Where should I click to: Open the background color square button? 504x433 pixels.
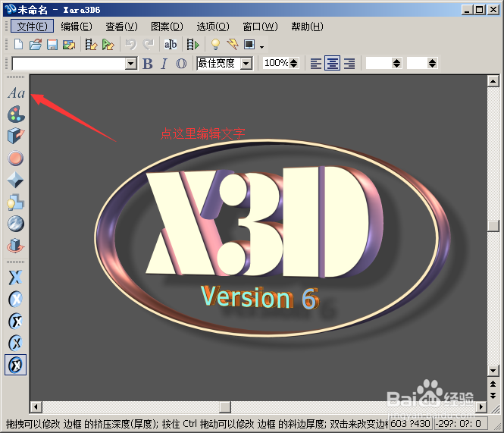[x=249, y=44]
